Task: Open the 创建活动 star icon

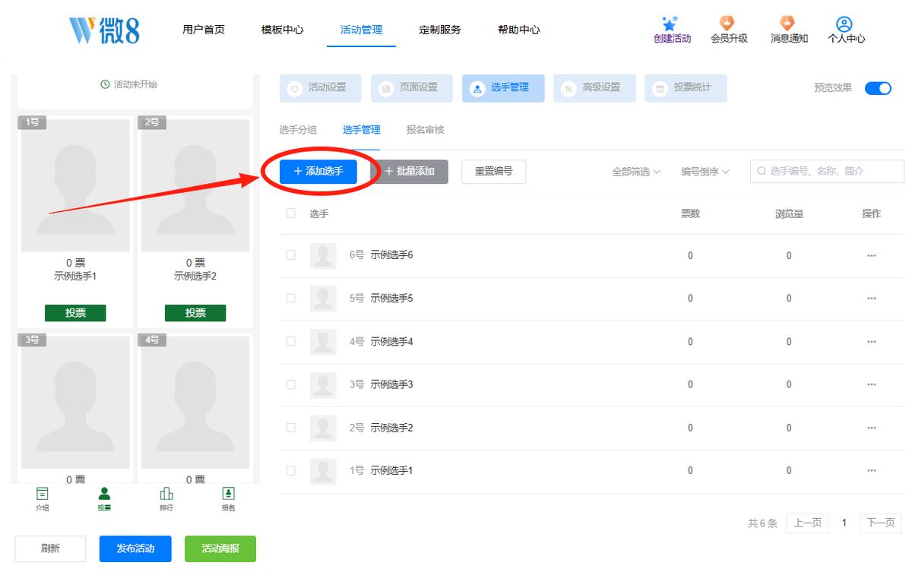Action: tap(670, 24)
